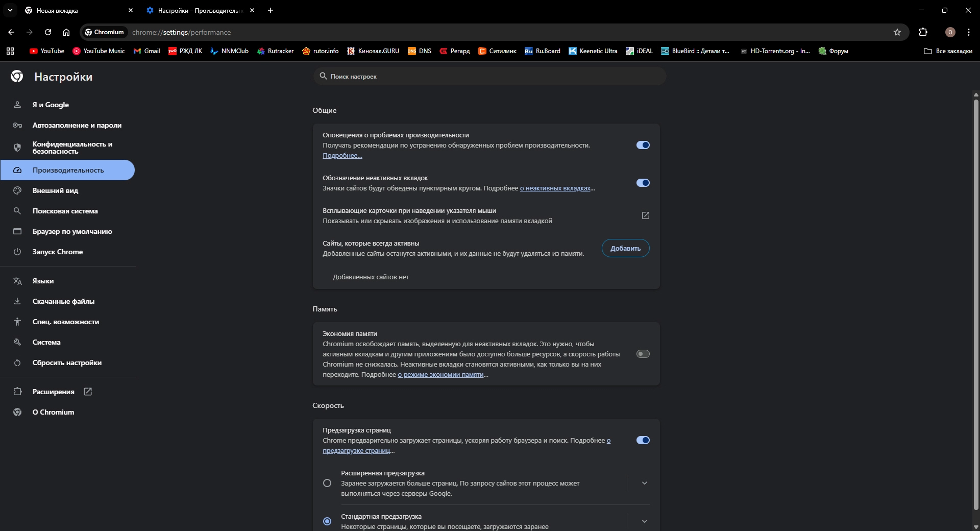Open the three-dot Chromium menu
The image size is (980, 531).
(x=969, y=32)
